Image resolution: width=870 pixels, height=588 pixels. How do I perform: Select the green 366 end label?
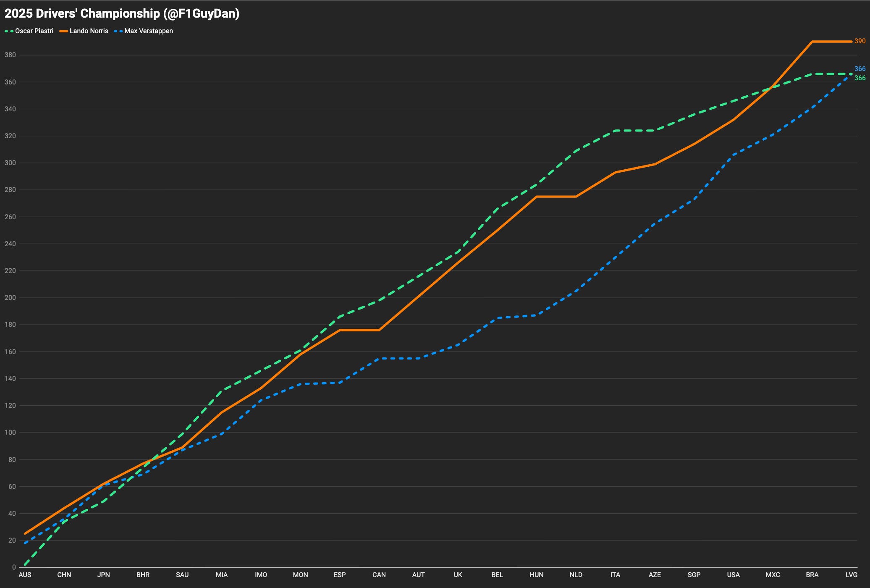click(860, 78)
